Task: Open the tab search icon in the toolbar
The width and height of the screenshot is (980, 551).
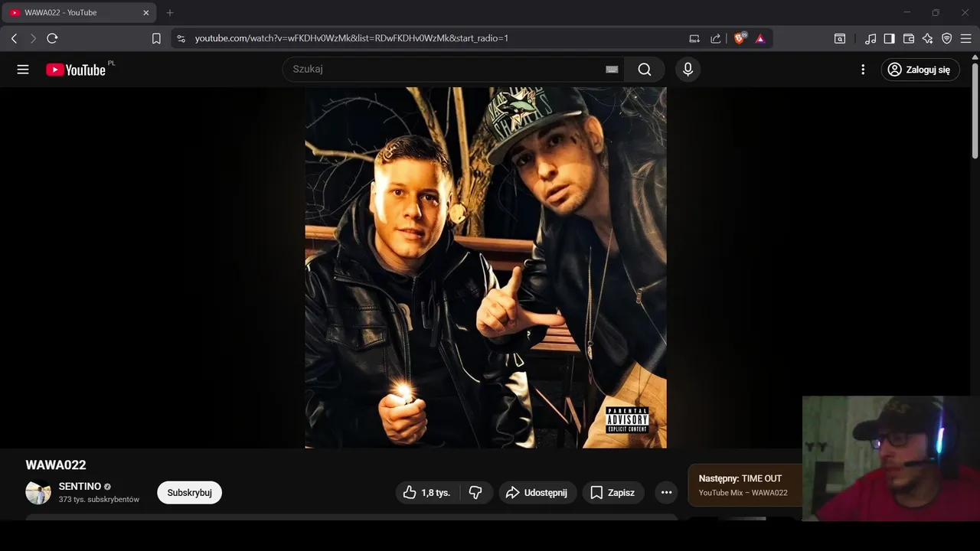Action: point(840,38)
